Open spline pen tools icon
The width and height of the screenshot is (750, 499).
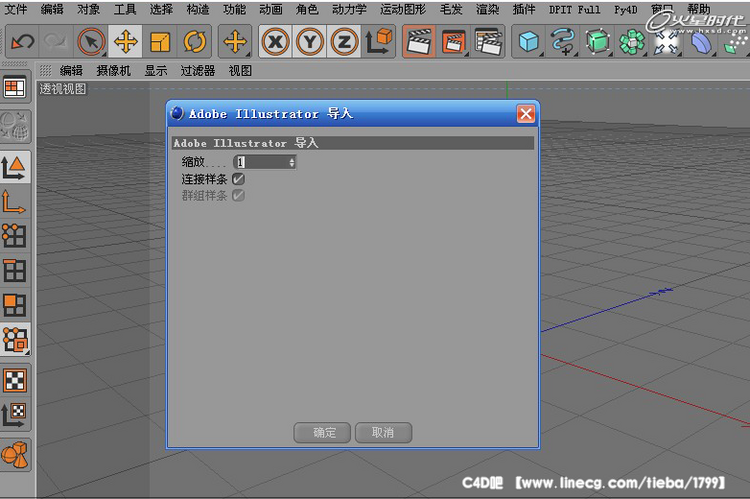(x=563, y=42)
